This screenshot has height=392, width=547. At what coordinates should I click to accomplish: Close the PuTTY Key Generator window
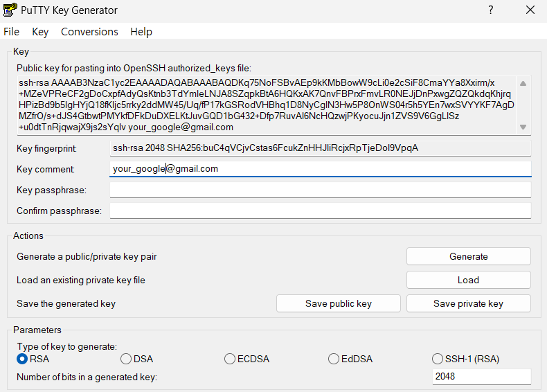pyautogui.click(x=530, y=10)
